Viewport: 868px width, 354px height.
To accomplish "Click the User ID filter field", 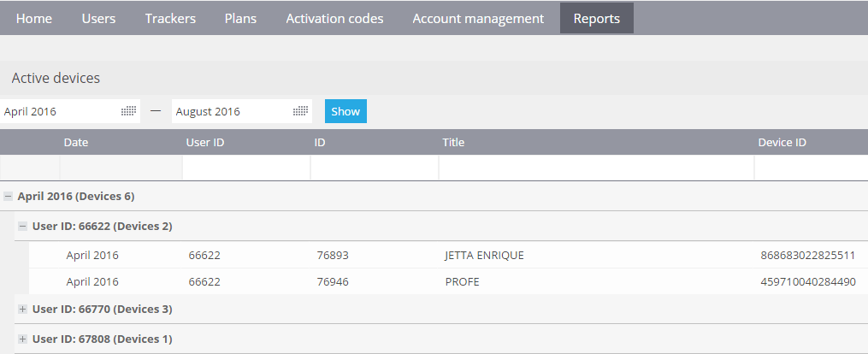I will coord(246,168).
